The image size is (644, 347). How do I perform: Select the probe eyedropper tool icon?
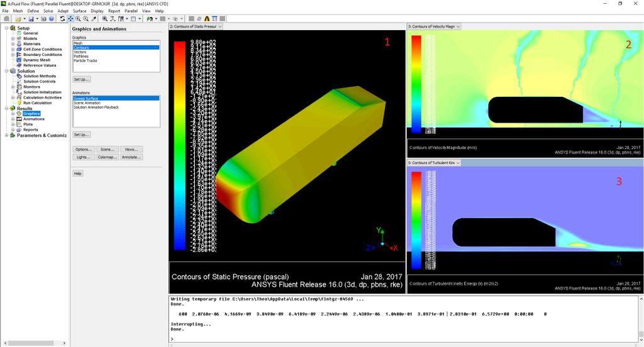[94, 19]
